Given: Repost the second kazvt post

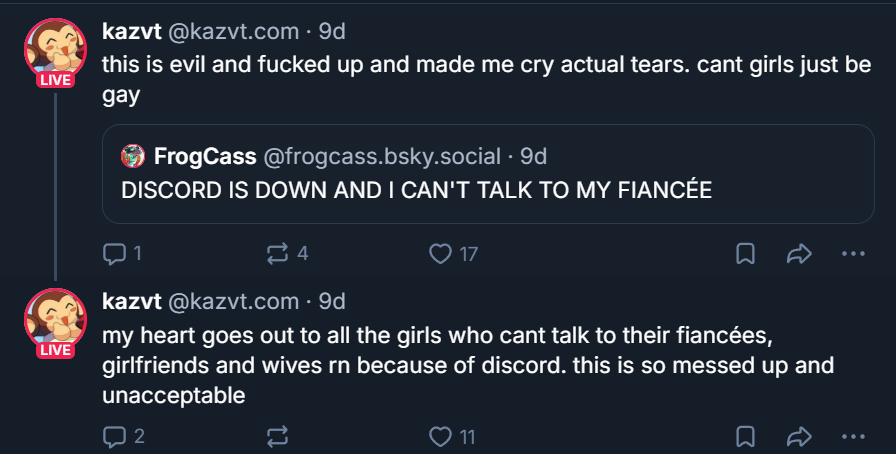Looking at the screenshot, I should [x=277, y=436].
